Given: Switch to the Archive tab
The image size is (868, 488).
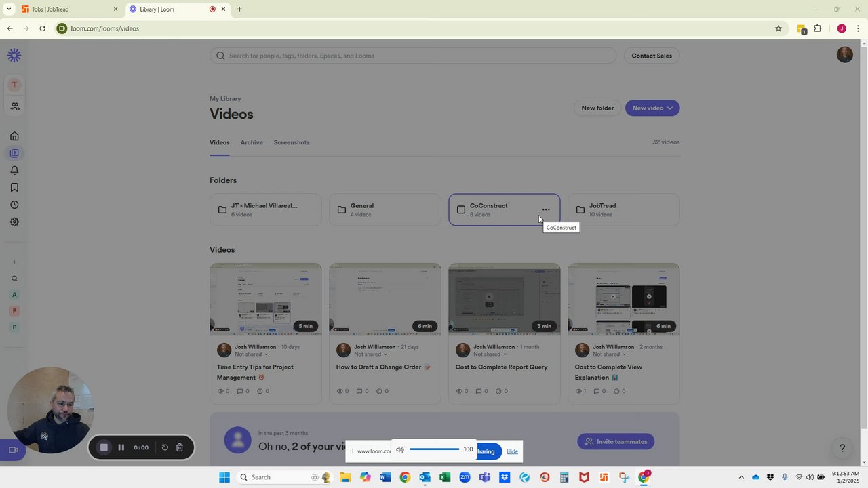Looking at the screenshot, I should point(252,142).
